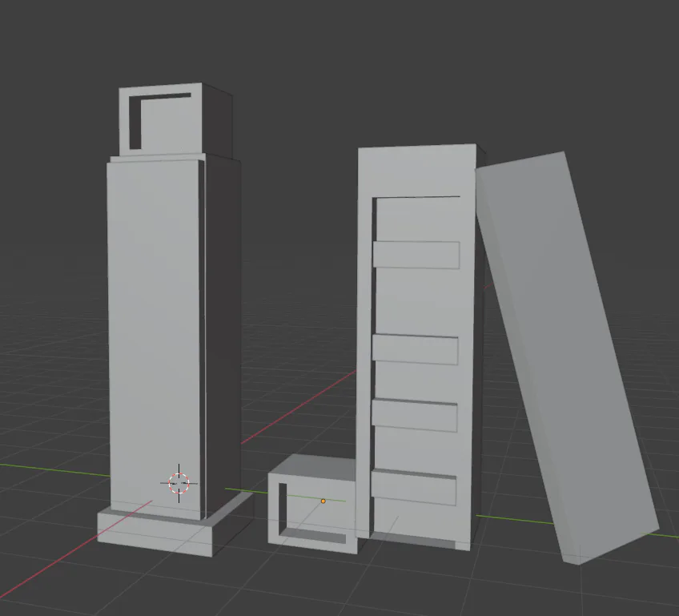The width and height of the screenshot is (679, 616).
Task: Select the lowest horizontal bar on shelf
Action: pos(413,487)
